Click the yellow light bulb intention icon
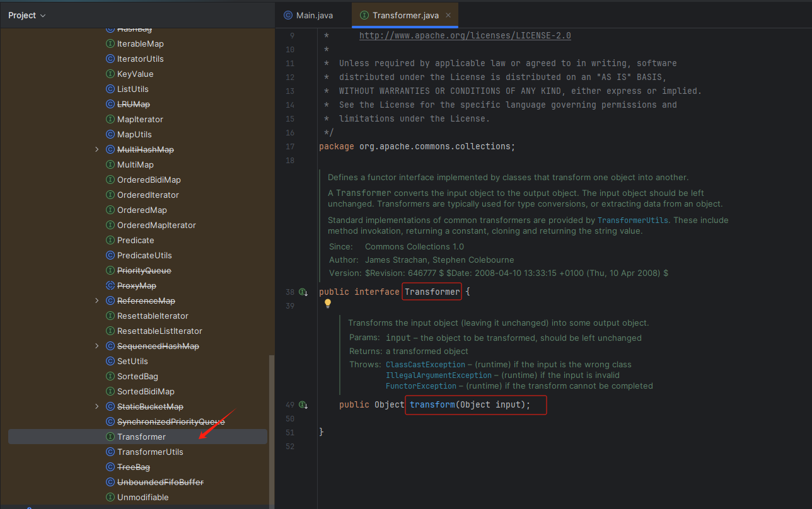The height and width of the screenshot is (509, 812). (328, 303)
